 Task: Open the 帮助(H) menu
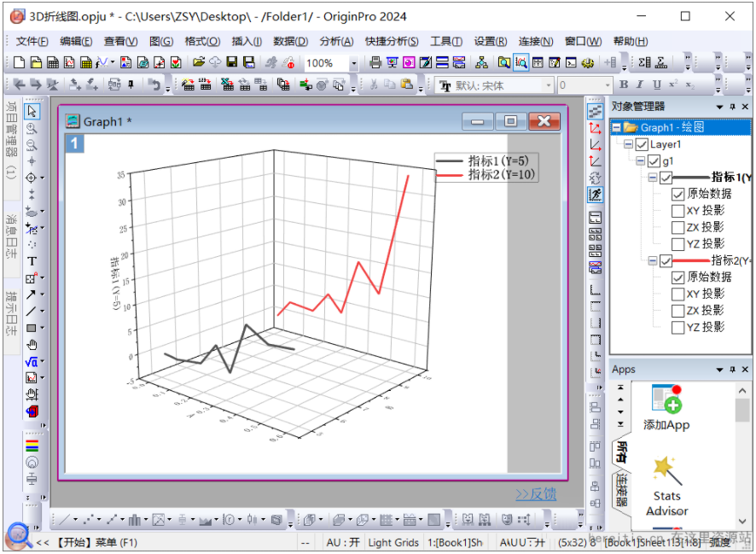click(631, 42)
